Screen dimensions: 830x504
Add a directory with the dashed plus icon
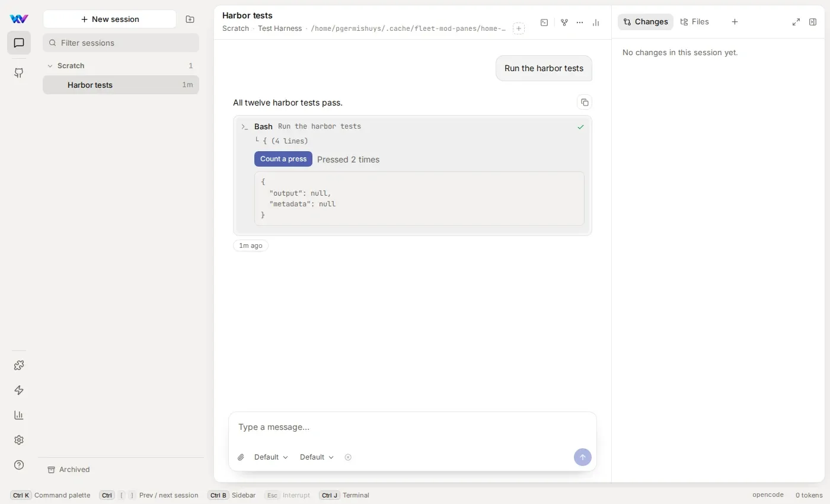coord(519,28)
